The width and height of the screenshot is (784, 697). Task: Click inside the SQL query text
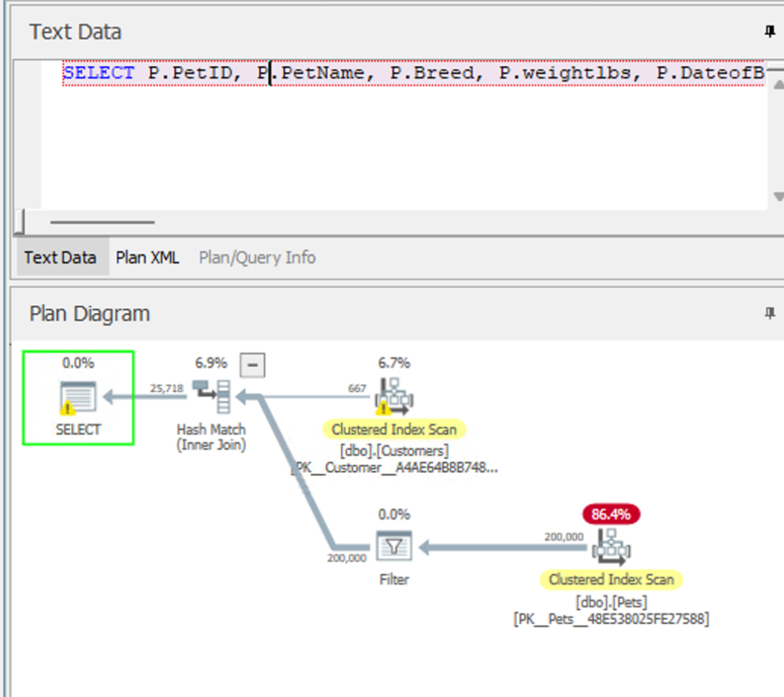[x=419, y=74]
